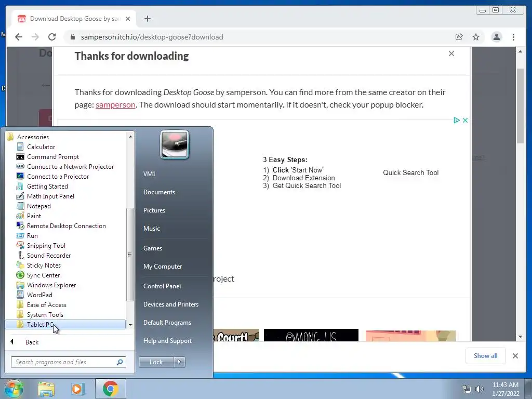This screenshot has width=532, height=399.
Task: Collapse the Accessories folder
Action: pyautogui.click(x=33, y=137)
